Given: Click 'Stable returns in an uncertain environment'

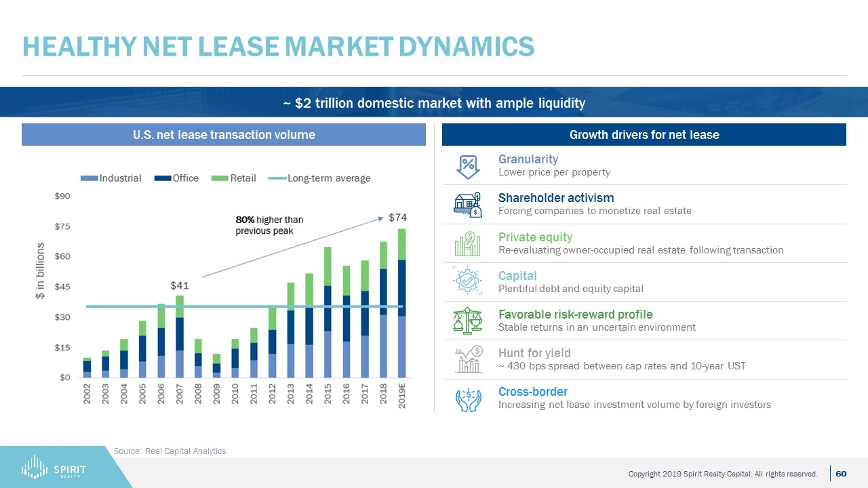Looking at the screenshot, I should tap(597, 327).
